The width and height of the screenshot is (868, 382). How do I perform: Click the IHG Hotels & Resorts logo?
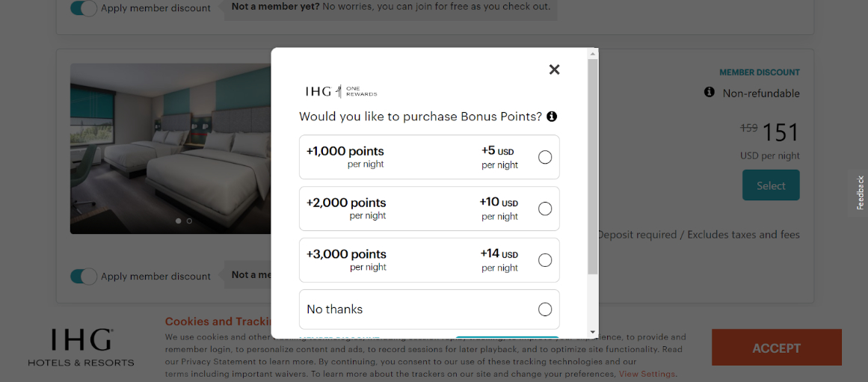coord(81,348)
